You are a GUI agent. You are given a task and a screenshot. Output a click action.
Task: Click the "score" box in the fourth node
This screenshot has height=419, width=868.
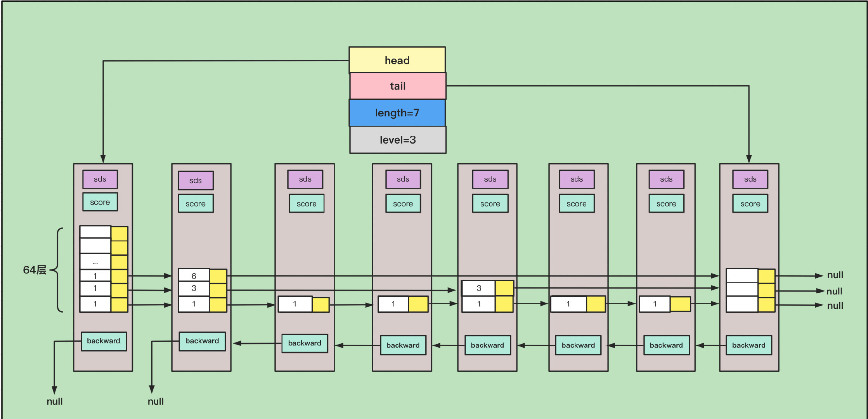tap(403, 204)
